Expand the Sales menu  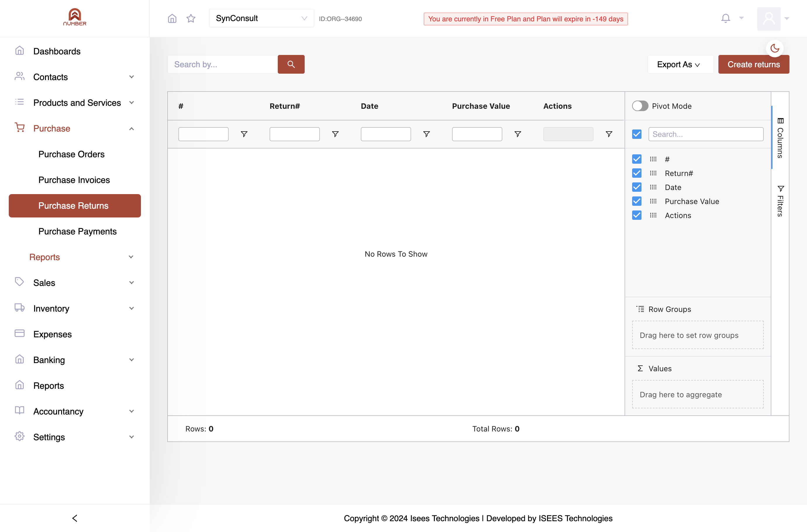(x=75, y=283)
